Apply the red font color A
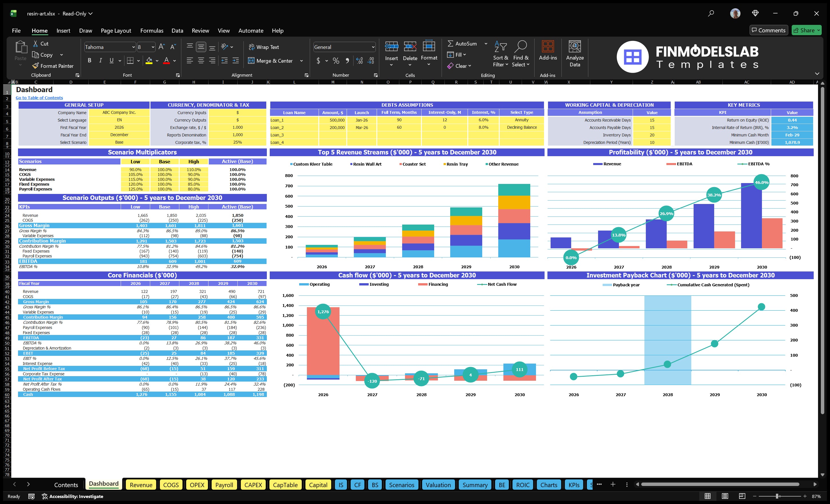The width and height of the screenshot is (830, 504). [166, 61]
